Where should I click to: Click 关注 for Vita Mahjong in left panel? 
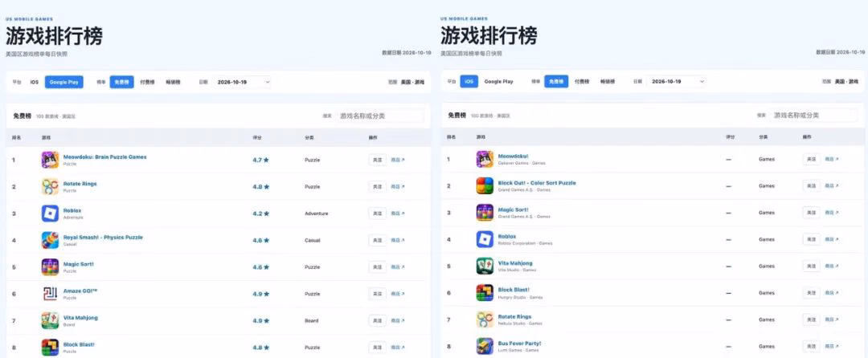[378, 320]
